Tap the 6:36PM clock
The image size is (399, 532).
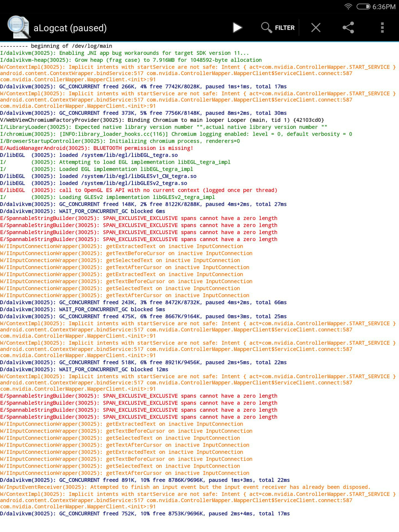384,7
